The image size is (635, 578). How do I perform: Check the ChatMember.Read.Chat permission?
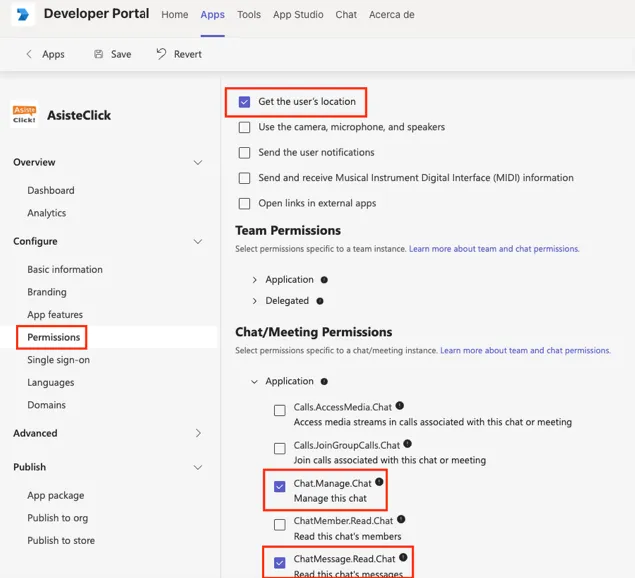[280, 525]
